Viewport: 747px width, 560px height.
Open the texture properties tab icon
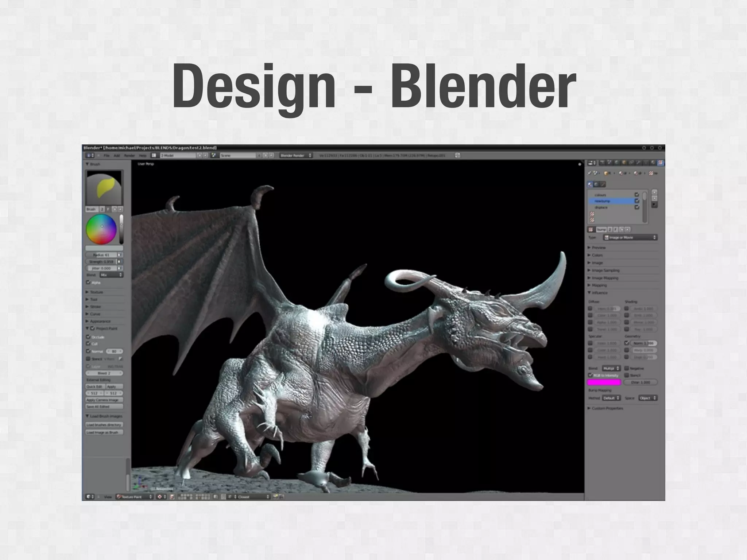(661, 163)
